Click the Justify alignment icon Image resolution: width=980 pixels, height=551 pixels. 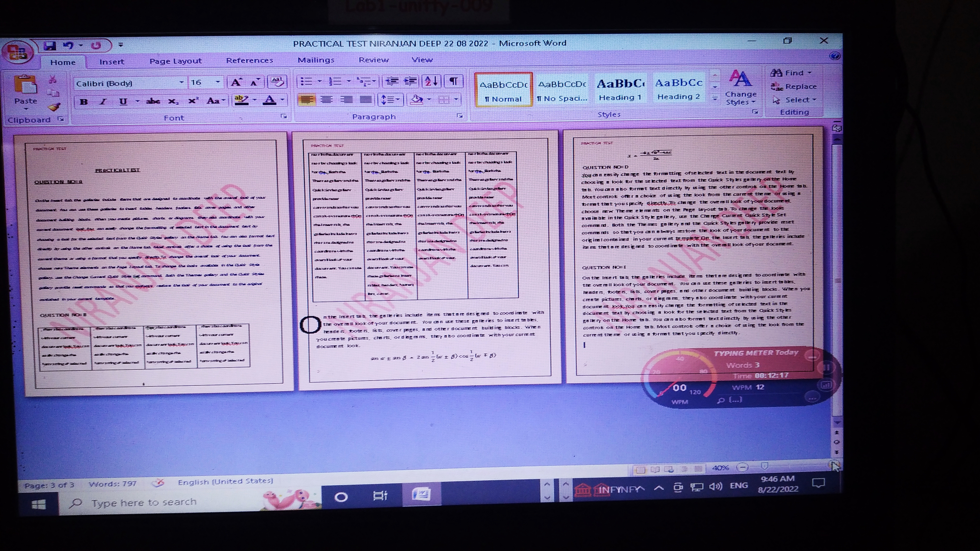tap(366, 100)
